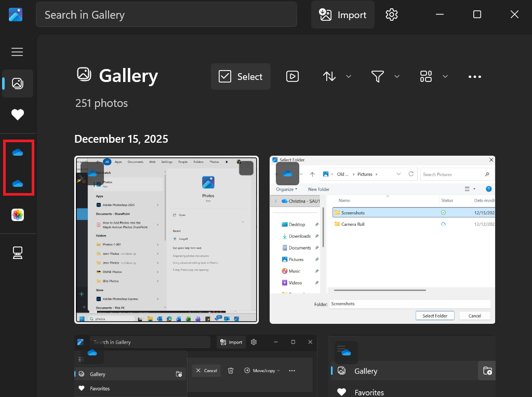Open the hamburger navigation menu

17,52
